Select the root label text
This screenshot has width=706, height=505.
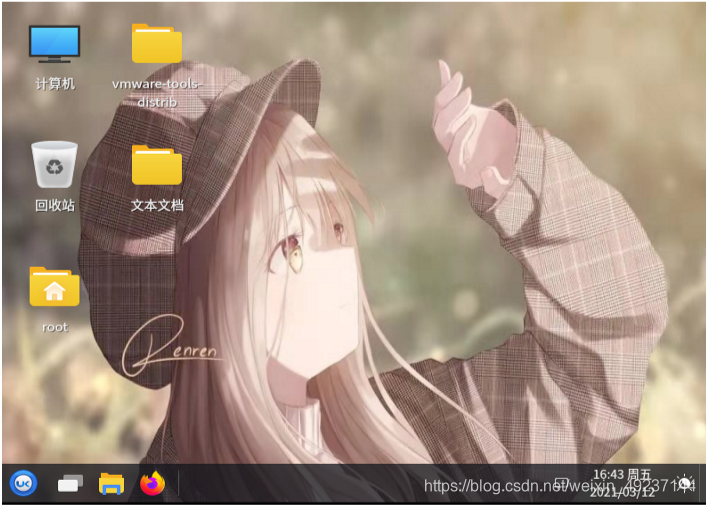tap(55, 327)
